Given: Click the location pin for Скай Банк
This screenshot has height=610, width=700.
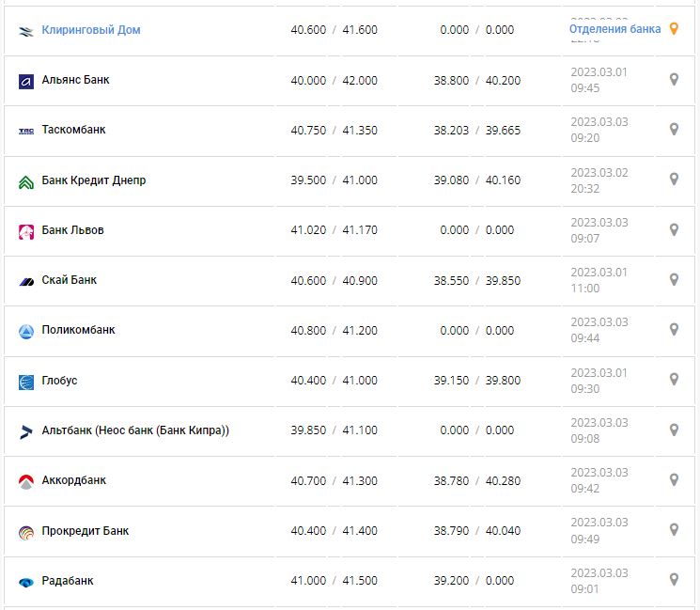Looking at the screenshot, I should 673,280.
